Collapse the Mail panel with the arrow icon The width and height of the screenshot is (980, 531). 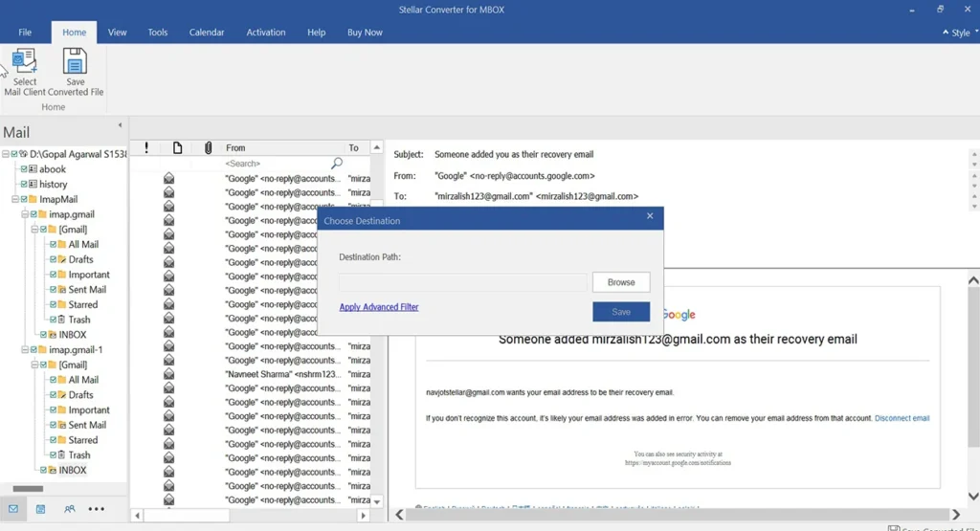[120, 125]
